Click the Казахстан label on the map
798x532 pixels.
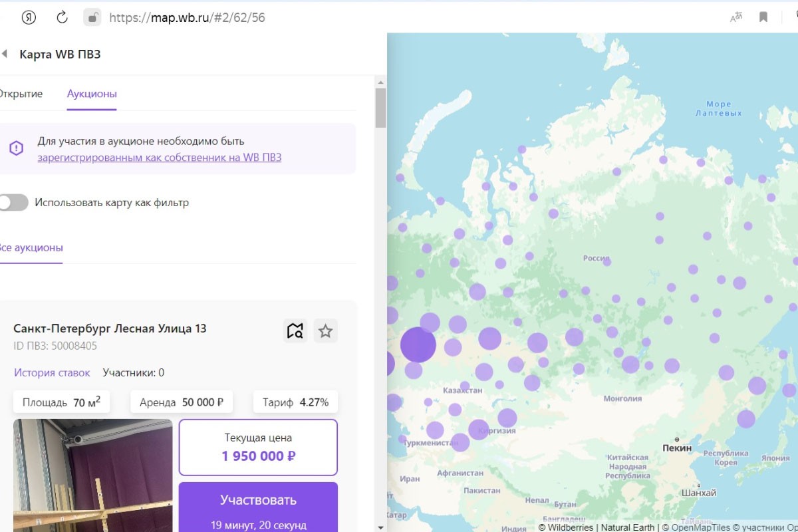point(462,390)
